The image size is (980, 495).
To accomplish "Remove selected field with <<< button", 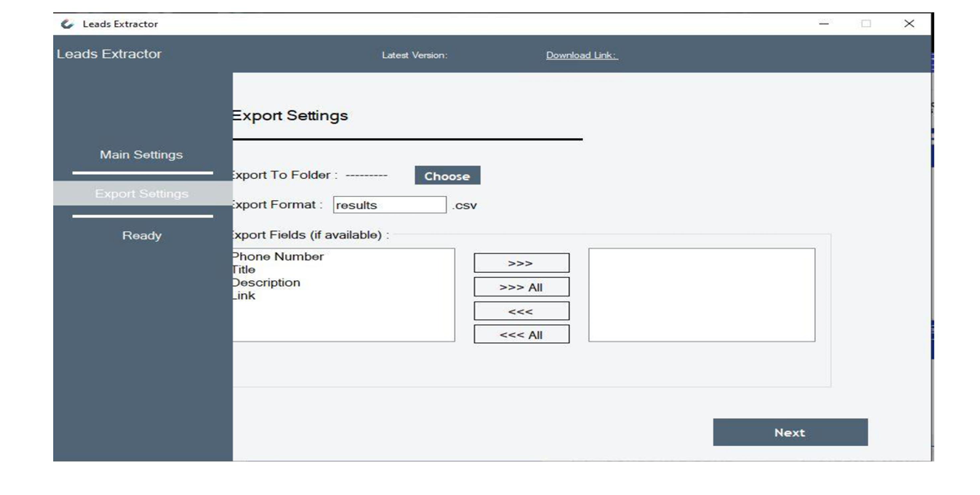I will coord(521,311).
